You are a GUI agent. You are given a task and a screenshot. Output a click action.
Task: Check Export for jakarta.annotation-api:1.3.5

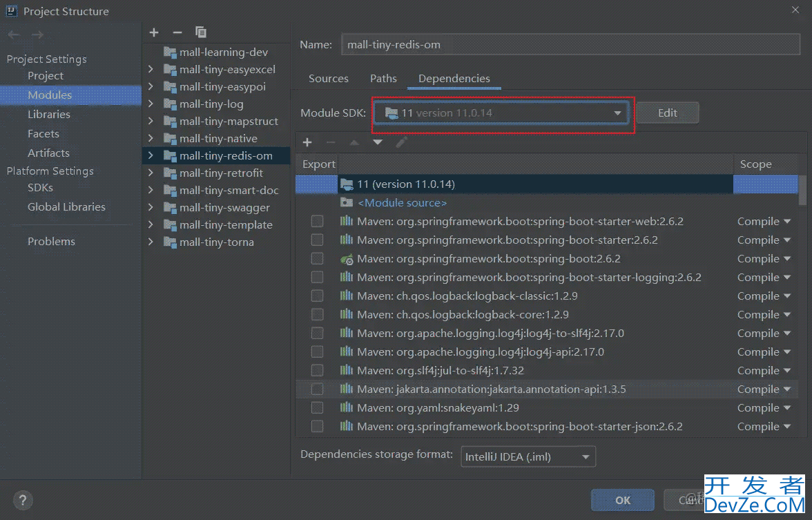[317, 389]
